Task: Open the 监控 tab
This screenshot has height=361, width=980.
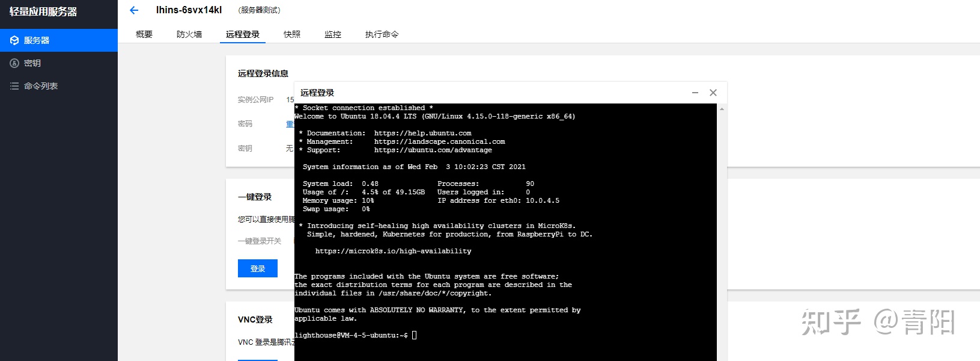Action: (333, 34)
